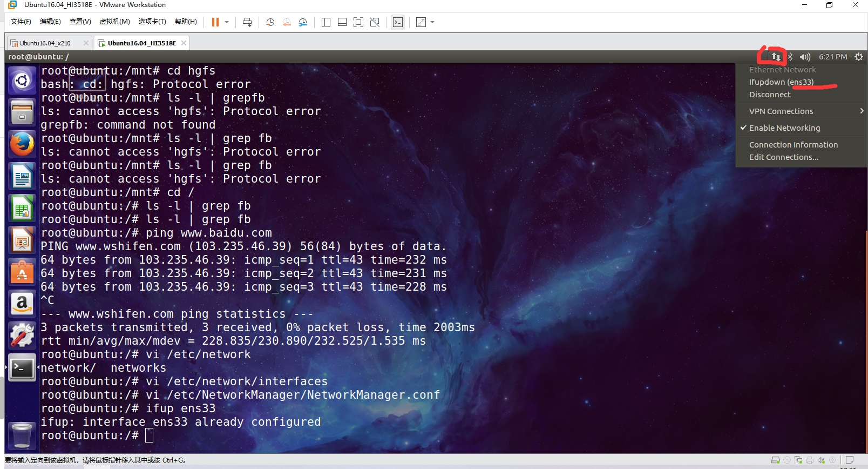Select Ifupdown (ens33) connection entry

pos(802,82)
